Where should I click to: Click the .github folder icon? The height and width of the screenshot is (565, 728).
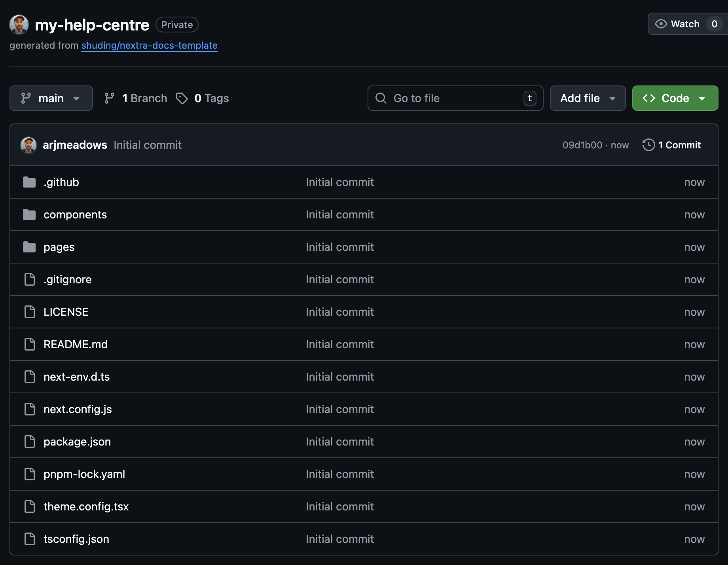29,182
